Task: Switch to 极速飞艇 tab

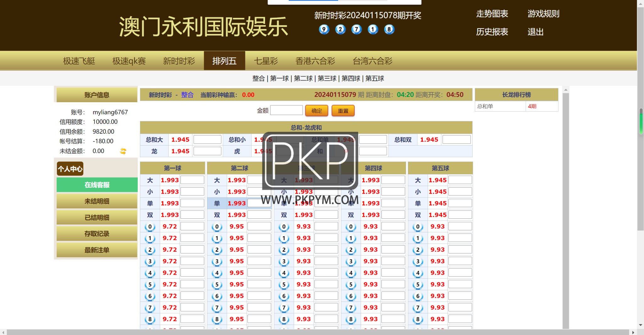Action: point(79,61)
